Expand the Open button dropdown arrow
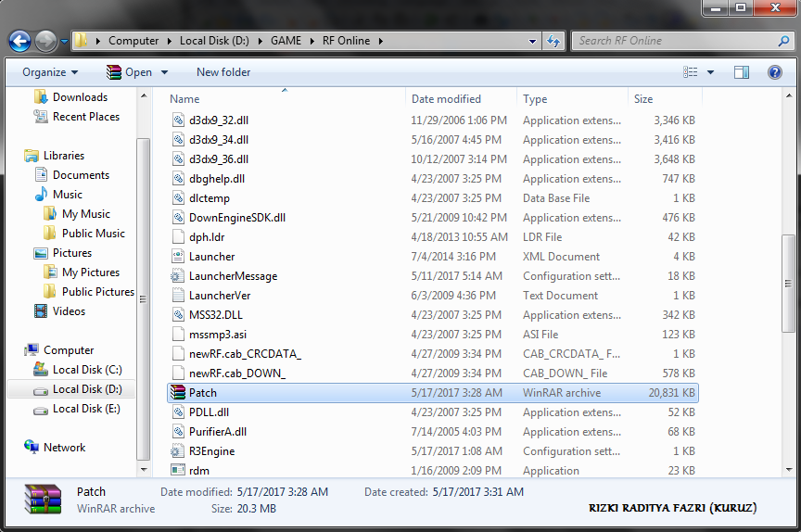This screenshot has width=801, height=532. coord(164,72)
